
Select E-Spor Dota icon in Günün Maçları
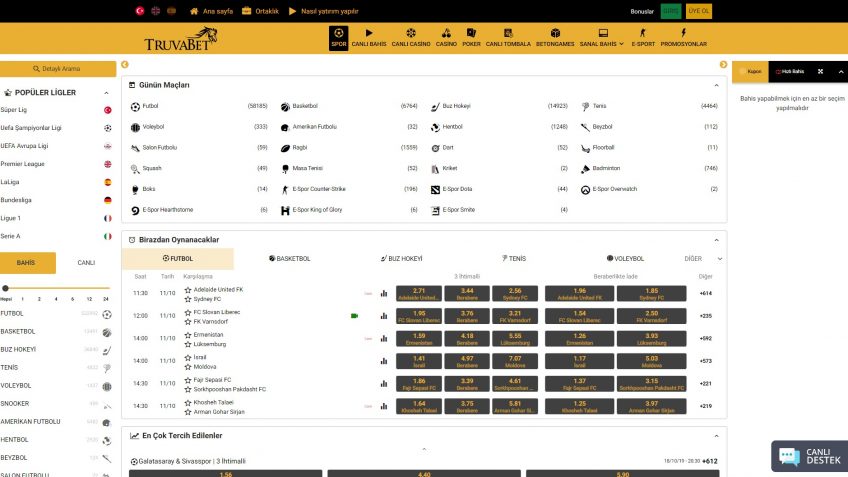click(x=435, y=189)
